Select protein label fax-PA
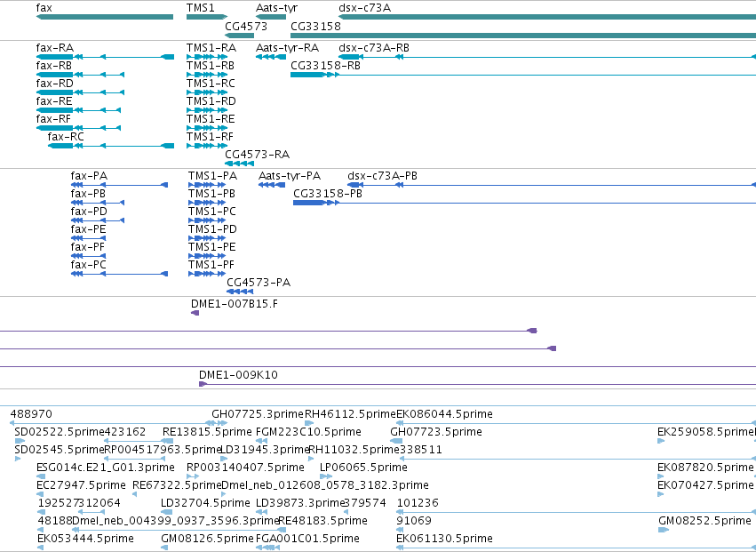Screen dimensions: 756x552 89,176
